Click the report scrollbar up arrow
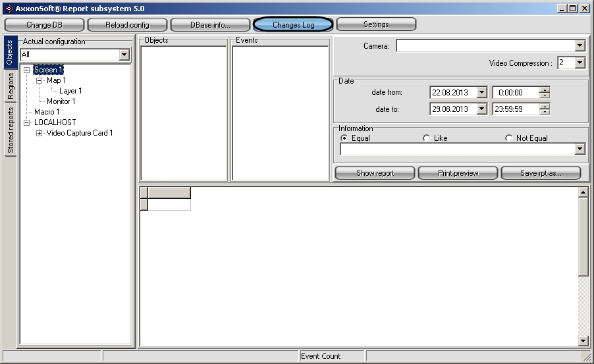This screenshot has height=364, width=594. click(583, 193)
